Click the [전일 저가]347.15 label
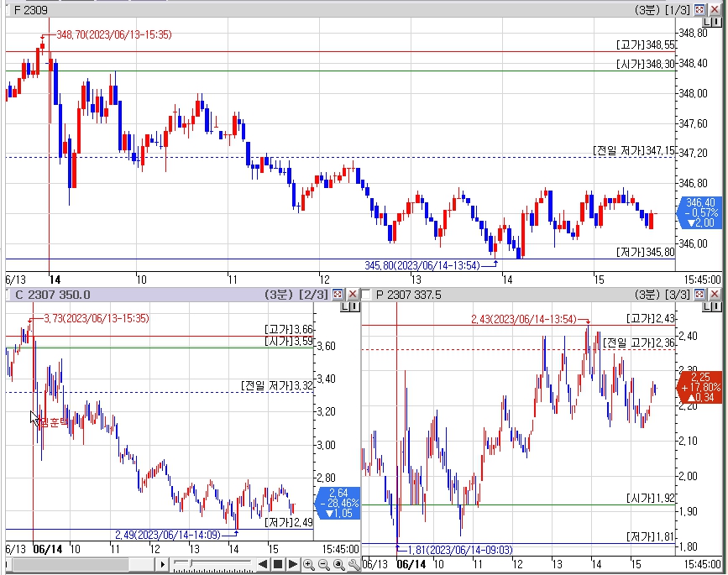Screen dimensions: 728x575 (634, 151)
